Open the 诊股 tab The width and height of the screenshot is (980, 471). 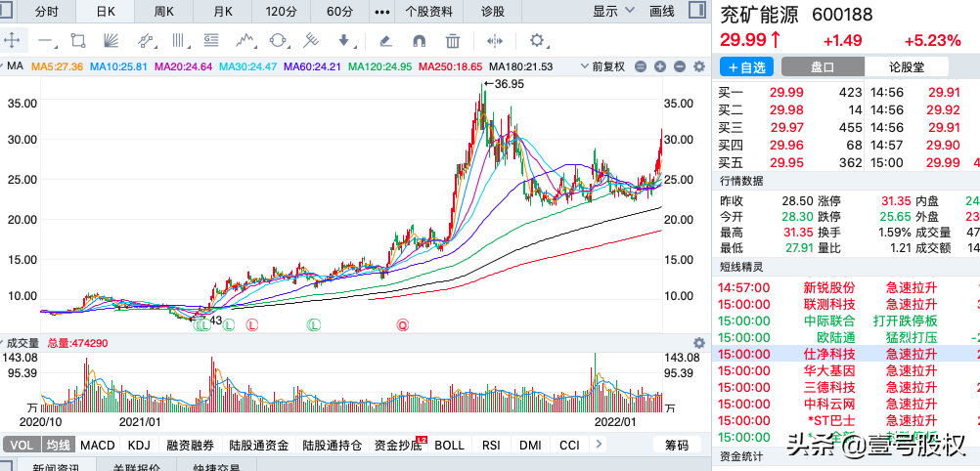pyautogui.click(x=493, y=12)
